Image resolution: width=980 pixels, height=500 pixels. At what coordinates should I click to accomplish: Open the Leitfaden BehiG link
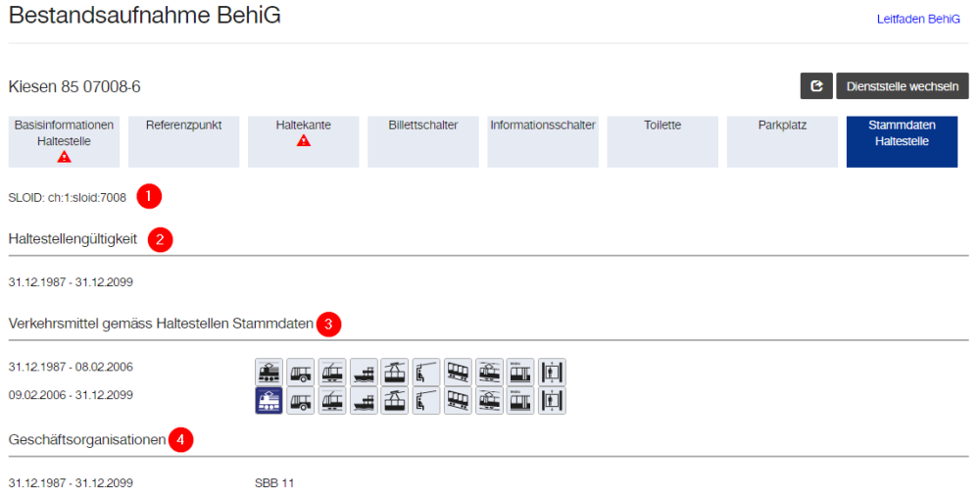tap(918, 18)
